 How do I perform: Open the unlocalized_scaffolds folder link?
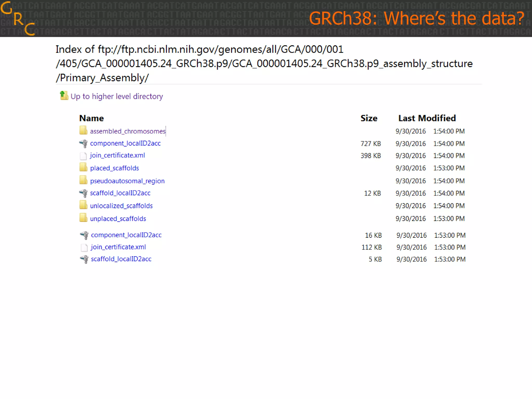tap(121, 206)
